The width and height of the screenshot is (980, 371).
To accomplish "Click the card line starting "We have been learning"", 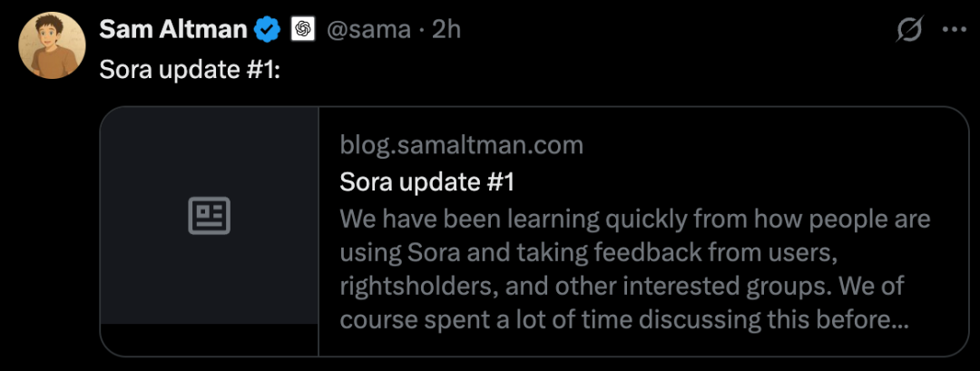I will pyautogui.click(x=635, y=220).
